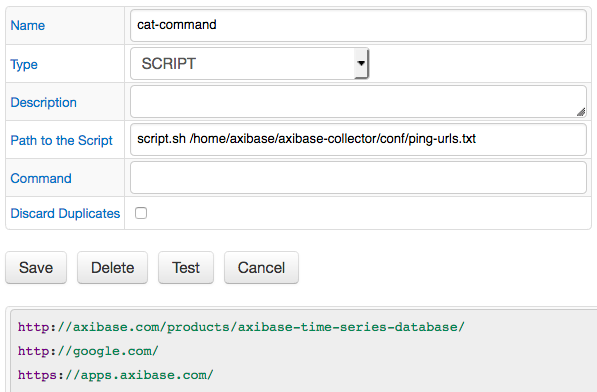Click the Type label link
The width and height of the screenshot is (597, 392).
pyautogui.click(x=24, y=64)
